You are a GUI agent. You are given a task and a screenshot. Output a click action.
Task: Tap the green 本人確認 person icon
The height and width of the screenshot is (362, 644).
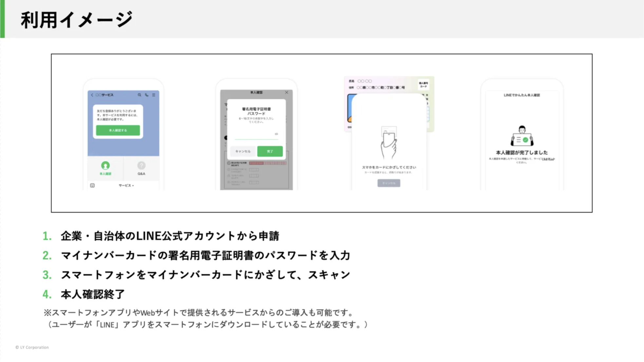coord(105,166)
